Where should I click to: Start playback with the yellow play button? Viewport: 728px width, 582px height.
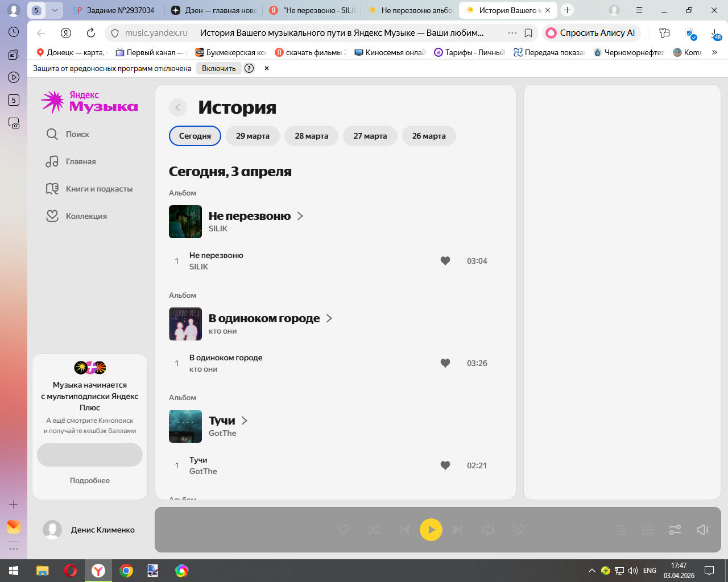(x=431, y=530)
